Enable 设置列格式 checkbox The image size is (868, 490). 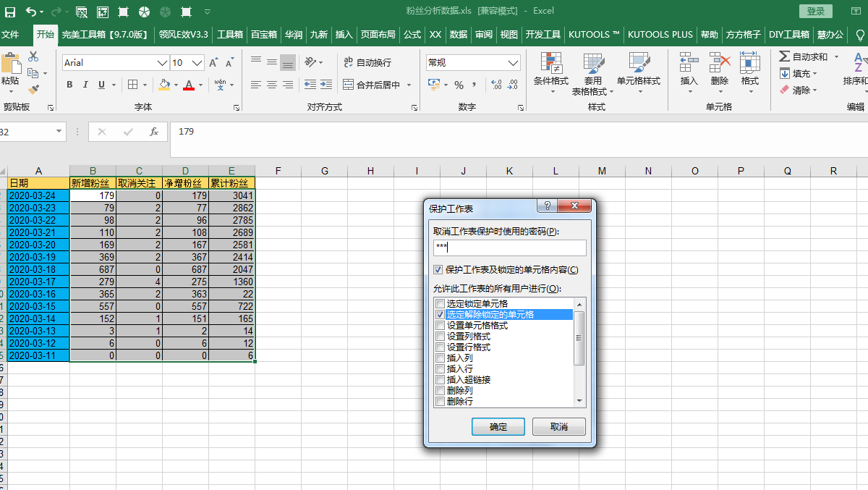[441, 337]
